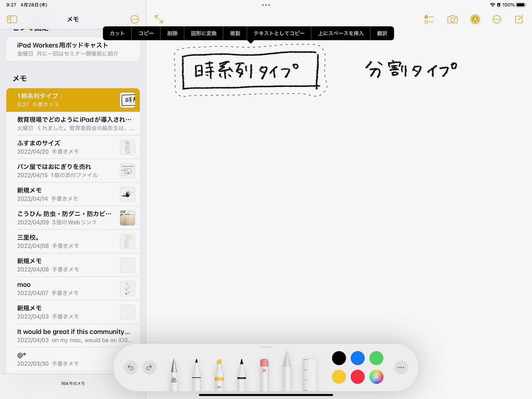Tap カット in the popup menu

117,33
